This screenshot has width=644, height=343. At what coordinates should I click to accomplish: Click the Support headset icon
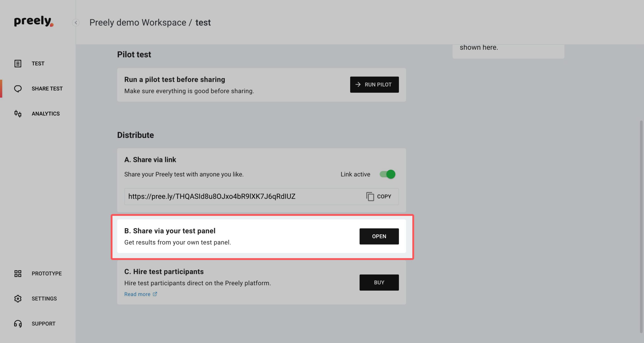18,324
